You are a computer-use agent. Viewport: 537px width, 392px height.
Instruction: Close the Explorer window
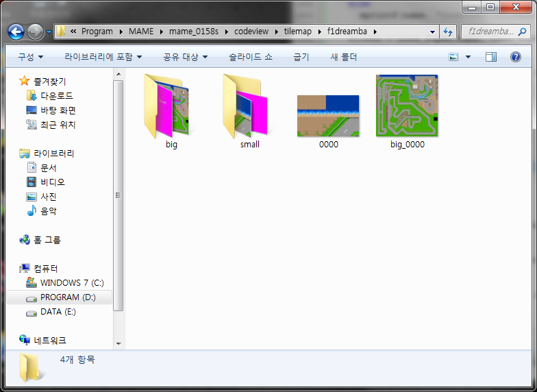pyautogui.click(x=516, y=7)
